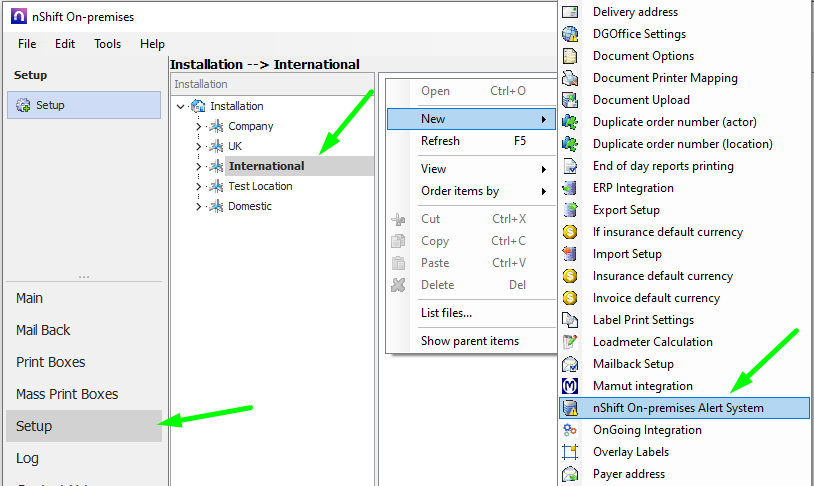814x486 pixels.
Task: Click the Invoice default currency coin icon
Action: (x=570, y=298)
